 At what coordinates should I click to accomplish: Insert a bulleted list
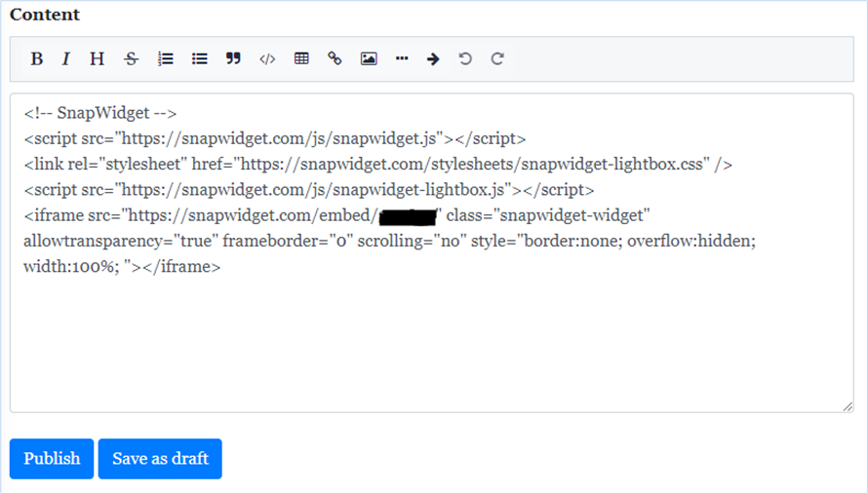point(199,58)
